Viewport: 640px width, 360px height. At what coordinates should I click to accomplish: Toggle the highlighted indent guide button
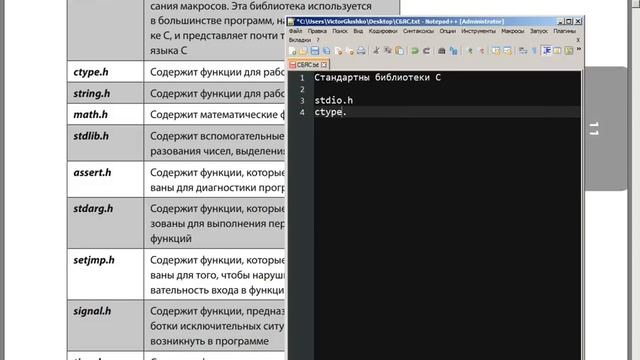[547, 51]
